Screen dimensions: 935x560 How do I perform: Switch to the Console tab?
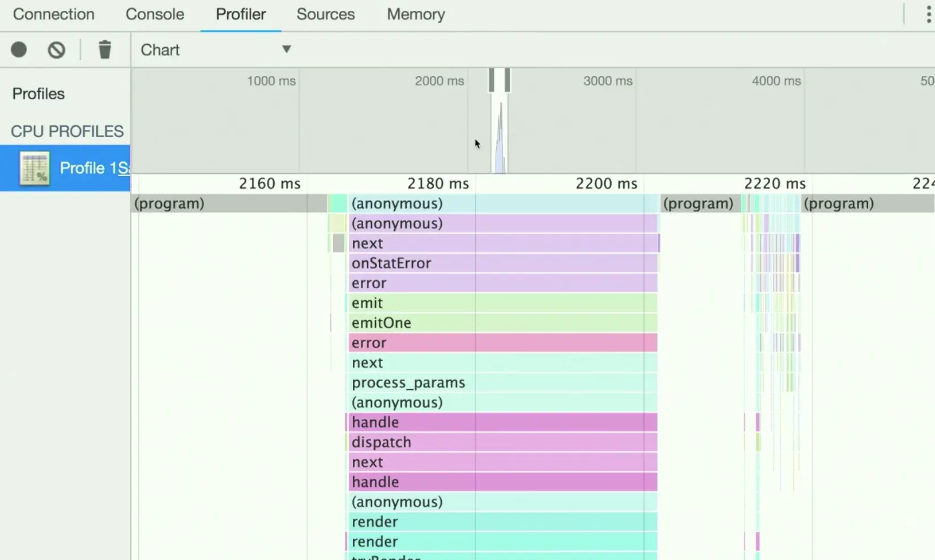coord(155,14)
